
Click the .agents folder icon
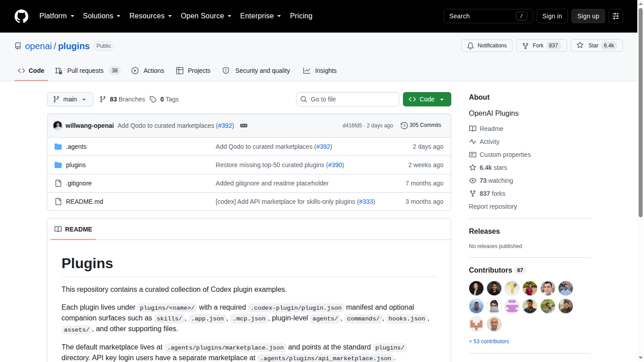tap(58, 147)
